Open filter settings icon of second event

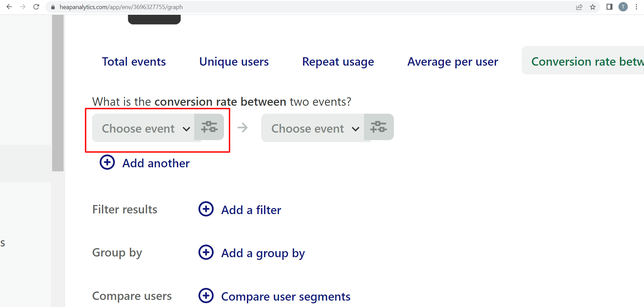coord(379,127)
